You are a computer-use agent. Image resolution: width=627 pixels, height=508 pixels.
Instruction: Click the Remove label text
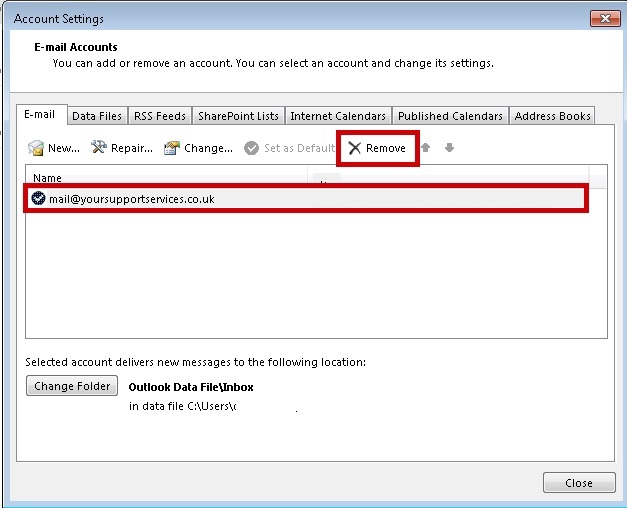pyautogui.click(x=386, y=148)
